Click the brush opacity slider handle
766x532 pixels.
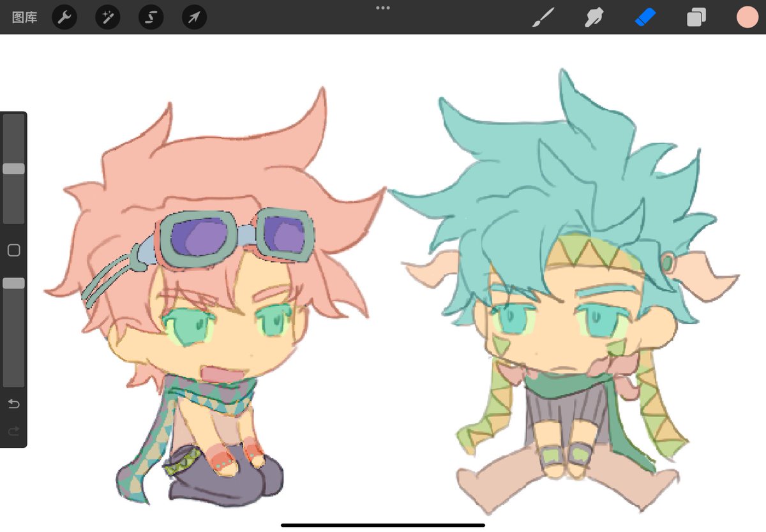[13, 283]
